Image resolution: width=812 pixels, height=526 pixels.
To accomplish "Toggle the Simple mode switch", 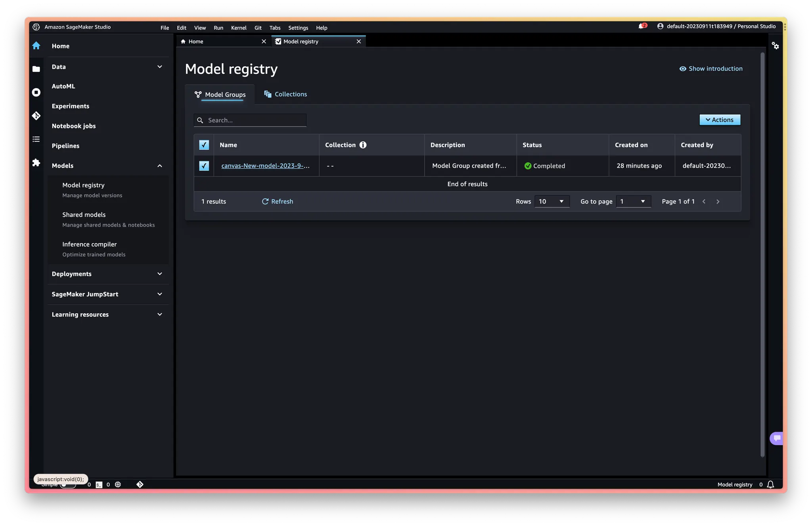I will [x=68, y=485].
